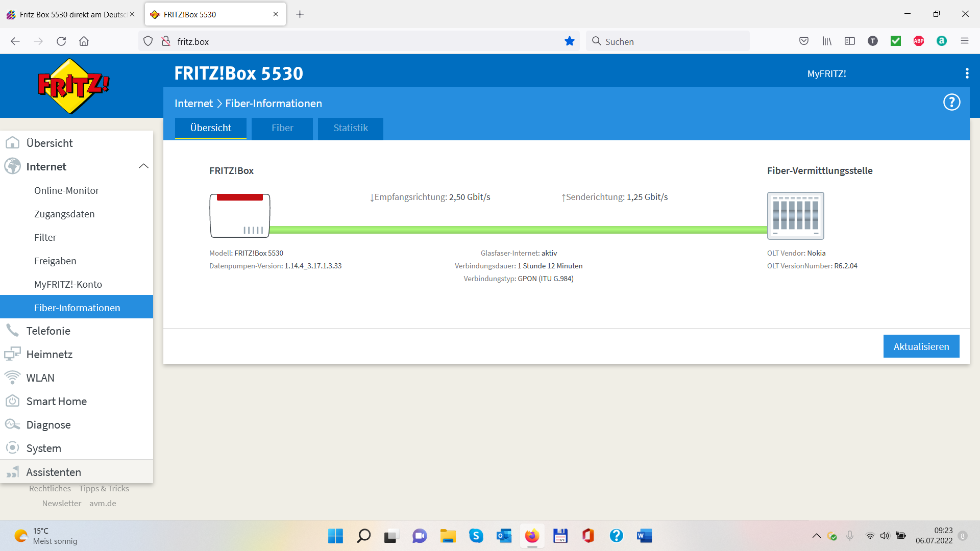980x551 pixels.
Task: Click the Datenpumpen-Version value
Action: pyautogui.click(x=313, y=266)
